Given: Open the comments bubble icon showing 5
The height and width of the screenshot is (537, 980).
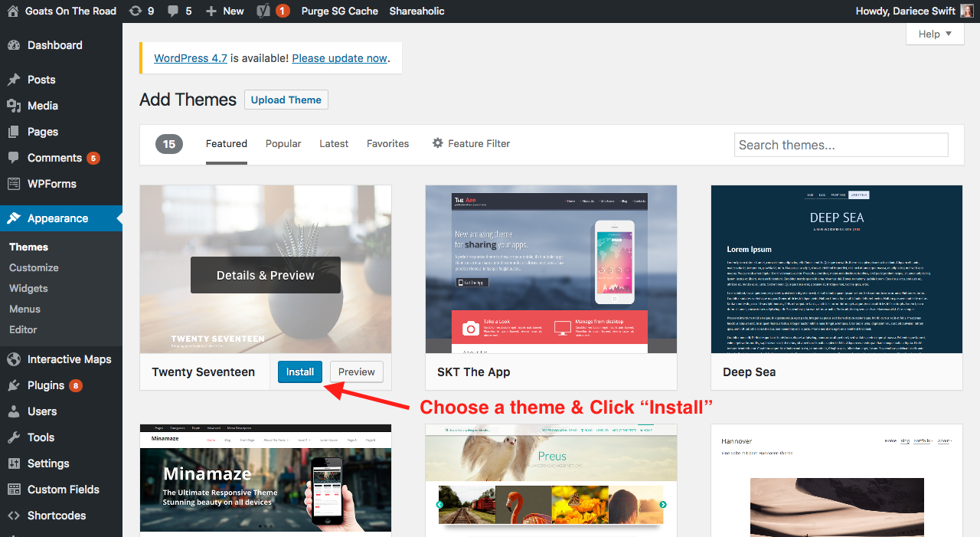Looking at the screenshot, I should [173, 11].
